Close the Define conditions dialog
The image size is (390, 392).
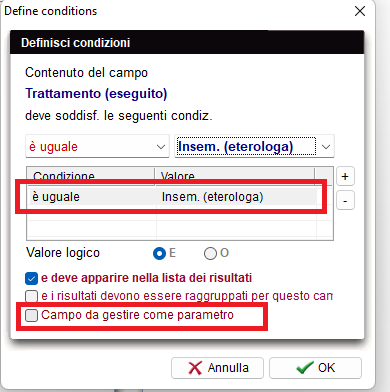(x=360, y=11)
